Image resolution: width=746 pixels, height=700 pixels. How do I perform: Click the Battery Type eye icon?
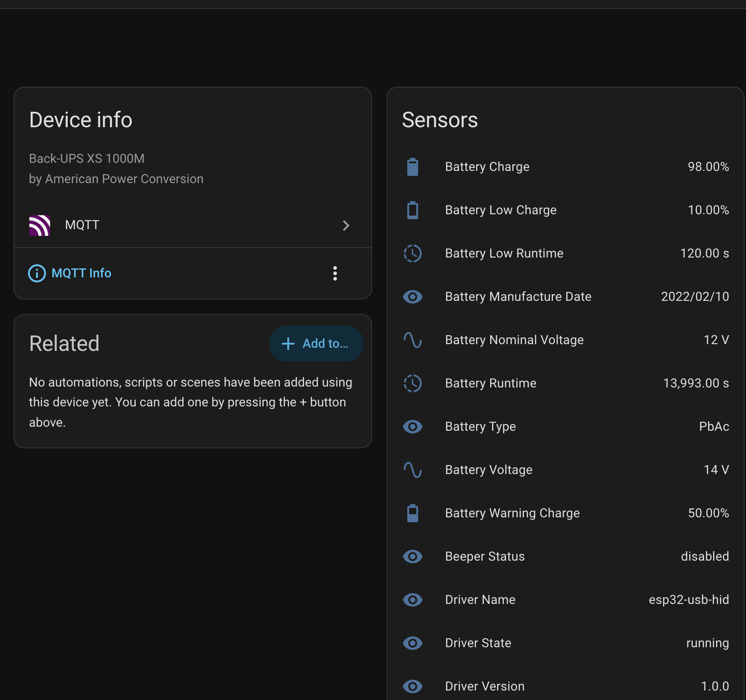[x=413, y=427]
